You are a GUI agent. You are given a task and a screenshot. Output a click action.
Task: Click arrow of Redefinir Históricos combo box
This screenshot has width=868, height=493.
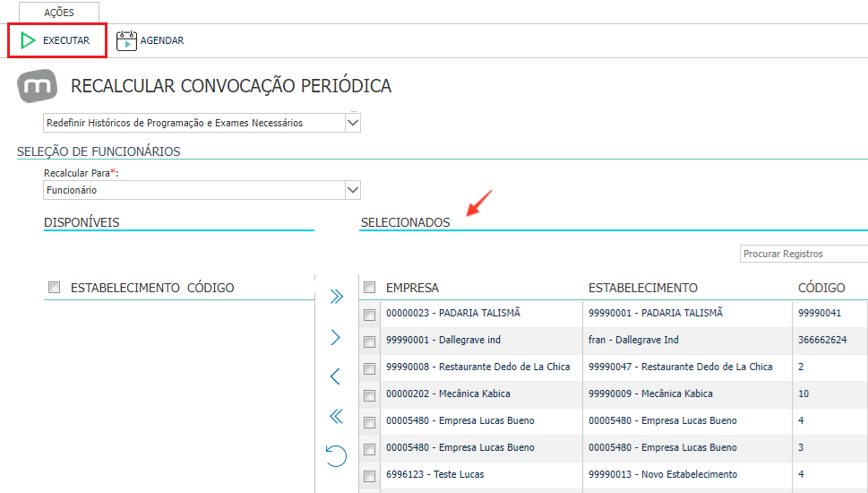coord(353,123)
